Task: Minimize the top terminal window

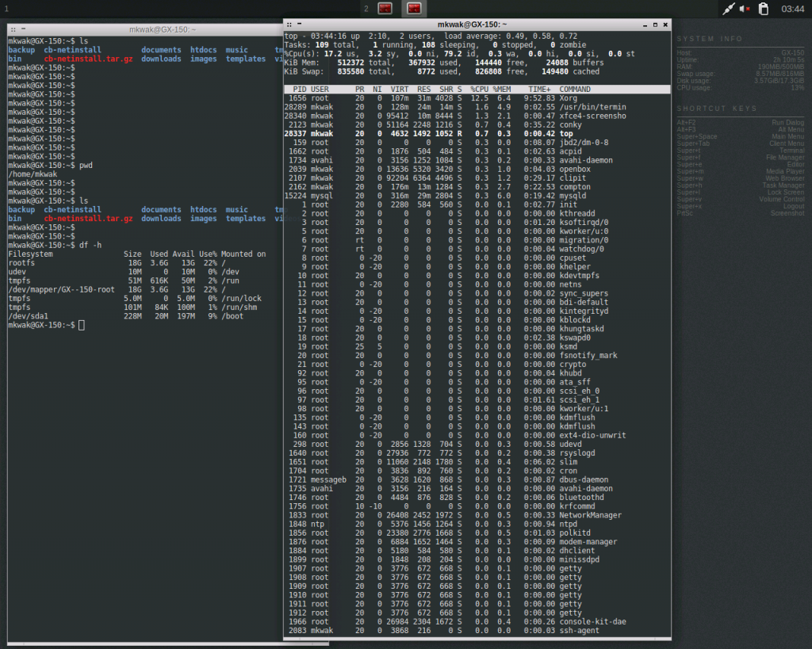Action: pyautogui.click(x=645, y=25)
